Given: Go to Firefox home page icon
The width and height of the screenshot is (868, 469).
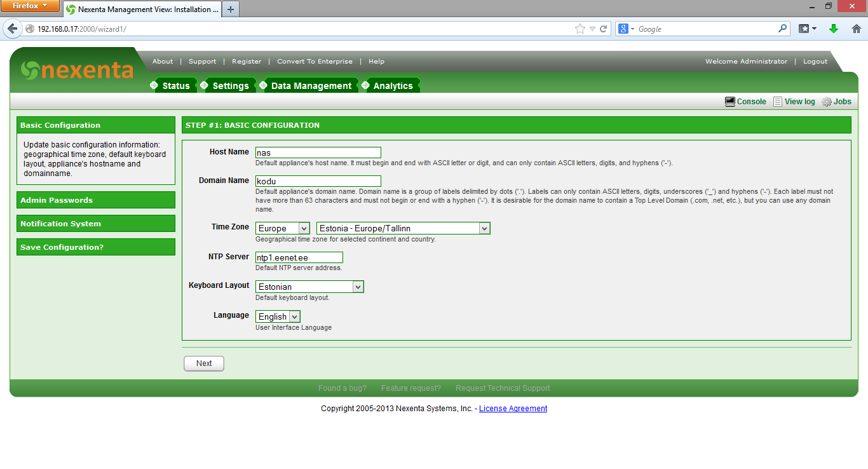Looking at the screenshot, I should (x=856, y=29).
